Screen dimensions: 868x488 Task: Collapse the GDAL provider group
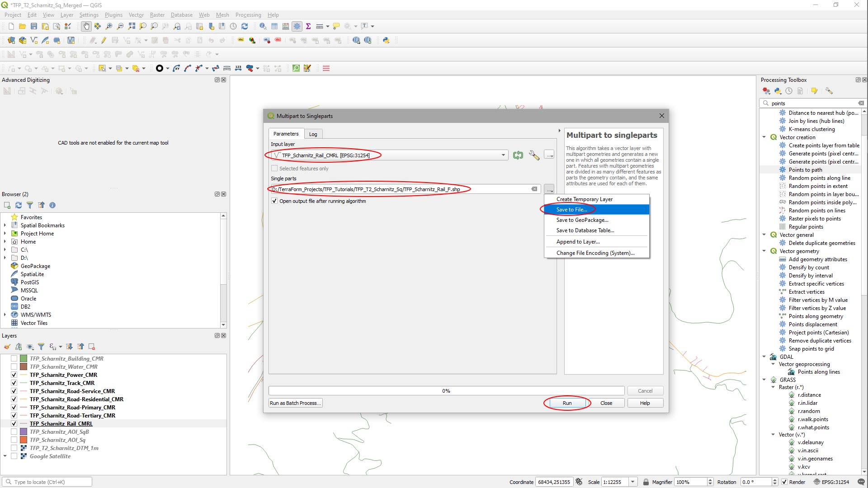click(x=764, y=357)
